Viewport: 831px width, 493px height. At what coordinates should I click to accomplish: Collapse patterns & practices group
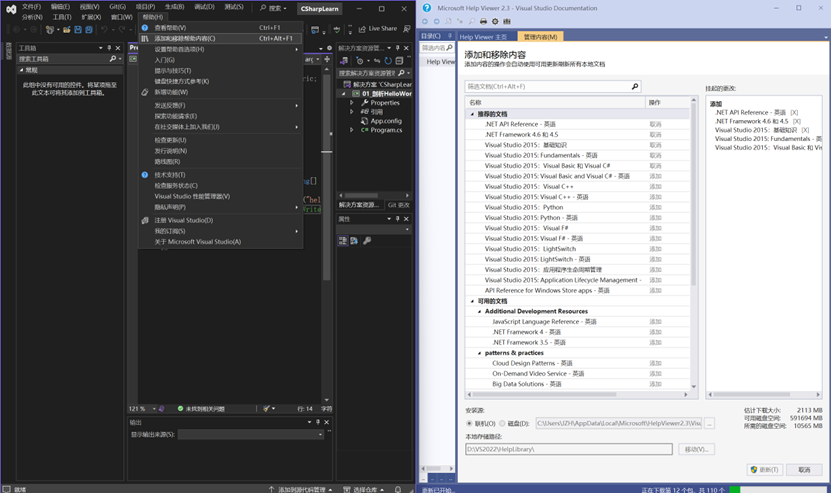[480, 353]
